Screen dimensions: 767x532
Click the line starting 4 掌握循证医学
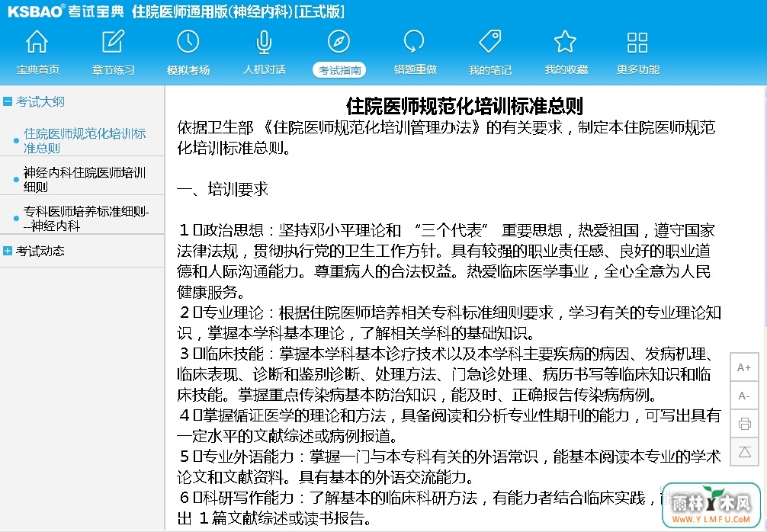[450, 415]
